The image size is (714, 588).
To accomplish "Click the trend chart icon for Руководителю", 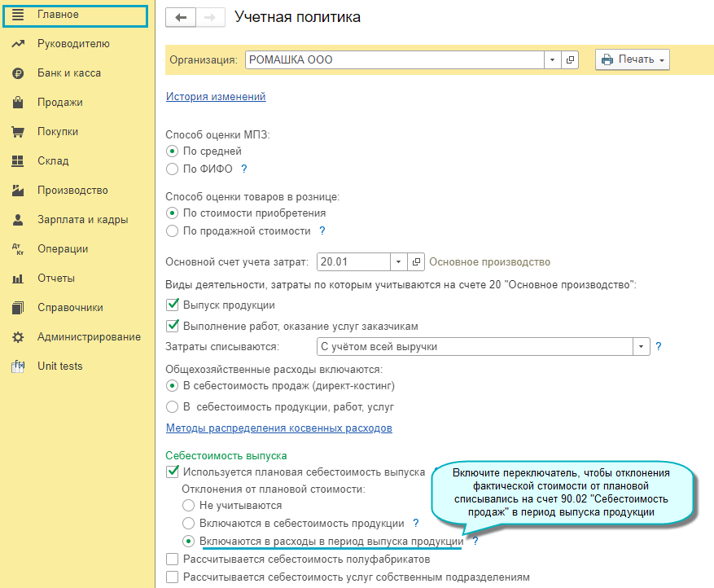I will click(18, 44).
